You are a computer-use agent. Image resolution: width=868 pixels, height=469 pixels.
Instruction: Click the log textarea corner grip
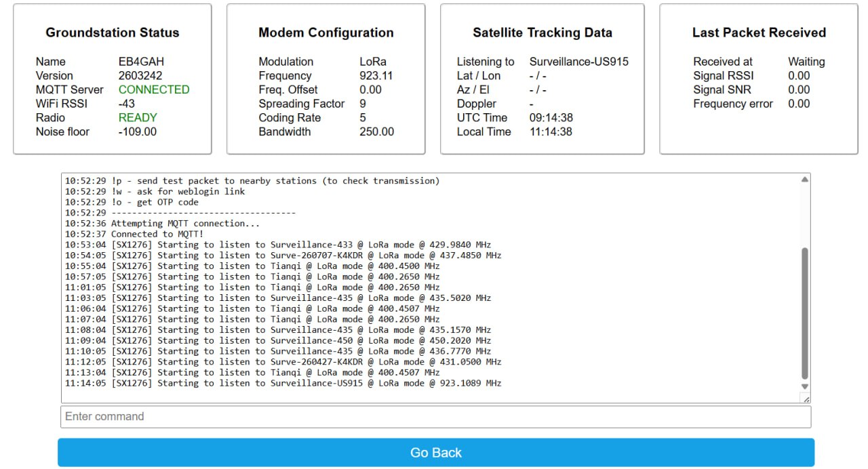(x=806, y=399)
